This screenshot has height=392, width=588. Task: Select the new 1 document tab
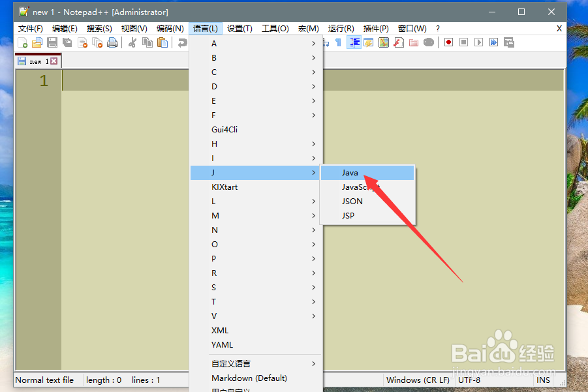pyautogui.click(x=38, y=61)
